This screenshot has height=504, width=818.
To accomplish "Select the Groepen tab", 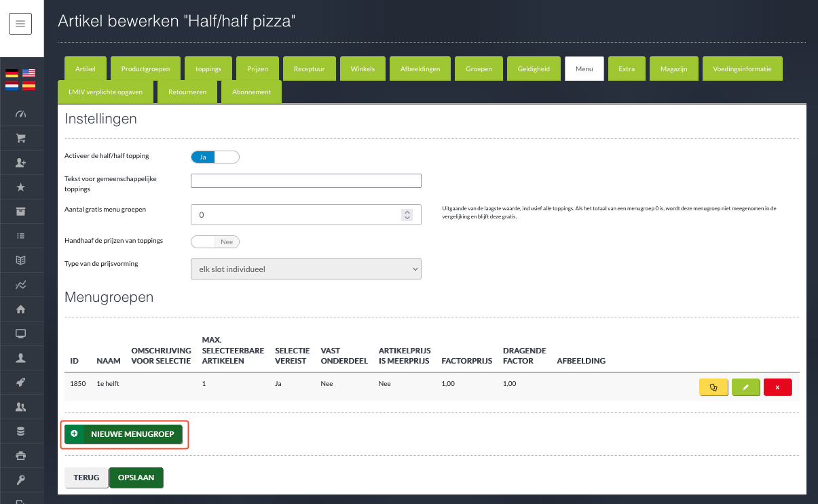I will (479, 69).
